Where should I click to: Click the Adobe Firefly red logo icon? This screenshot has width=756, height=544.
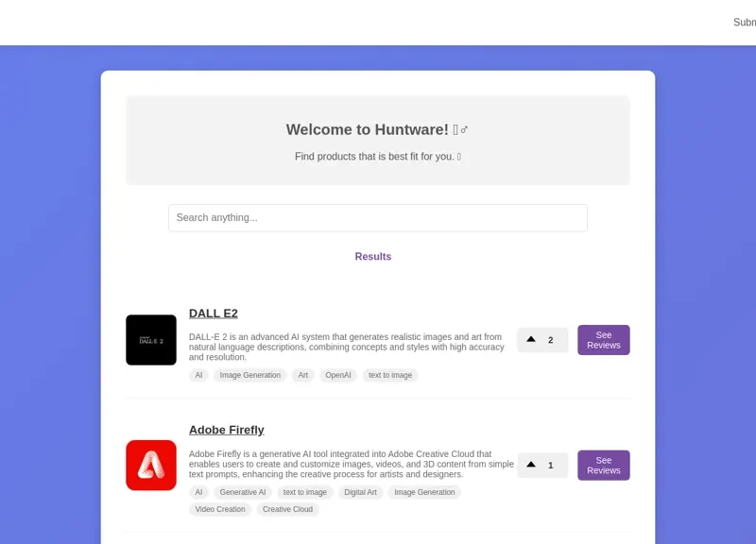click(152, 465)
